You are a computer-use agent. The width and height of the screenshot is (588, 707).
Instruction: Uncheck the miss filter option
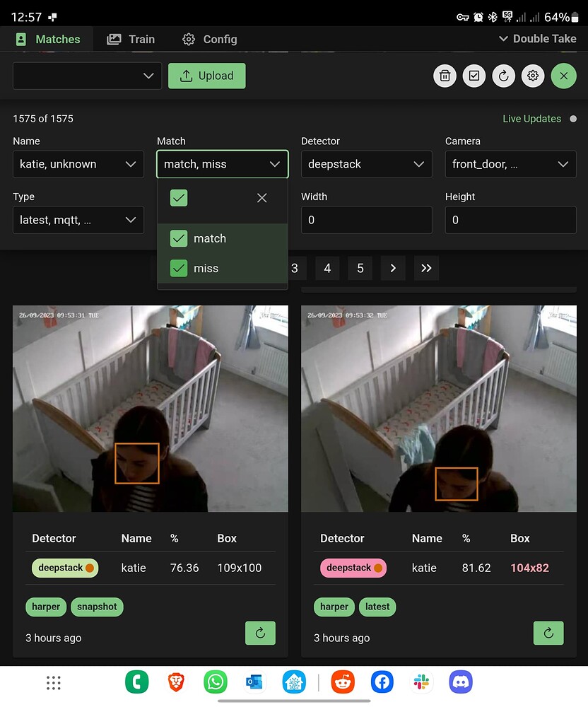[179, 268]
